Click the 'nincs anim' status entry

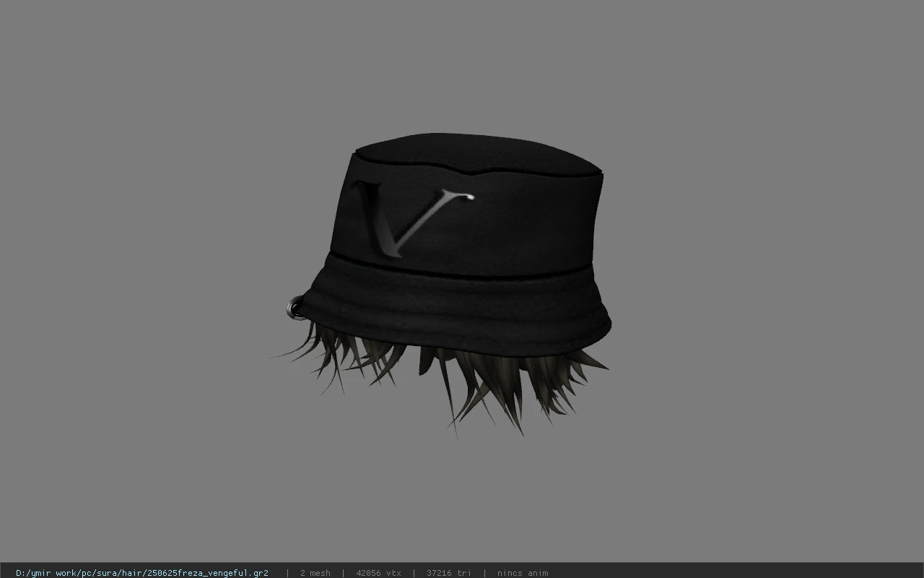(522, 573)
